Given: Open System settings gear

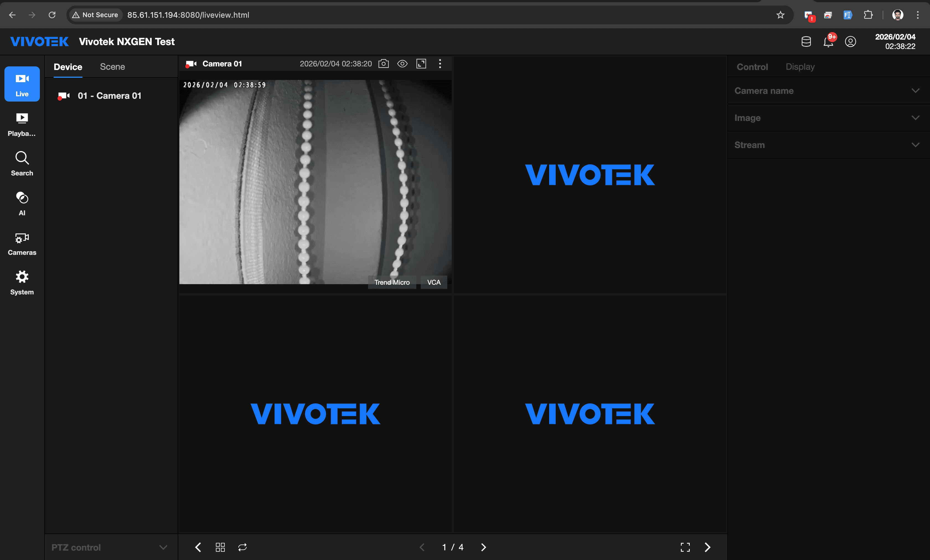Looking at the screenshot, I should (22, 283).
